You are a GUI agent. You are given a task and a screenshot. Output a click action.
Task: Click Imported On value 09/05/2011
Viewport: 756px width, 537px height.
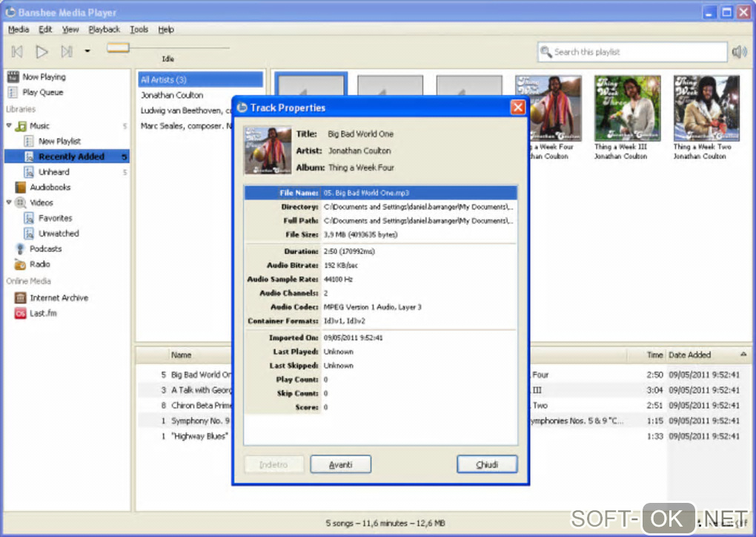(x=353, y=337)
